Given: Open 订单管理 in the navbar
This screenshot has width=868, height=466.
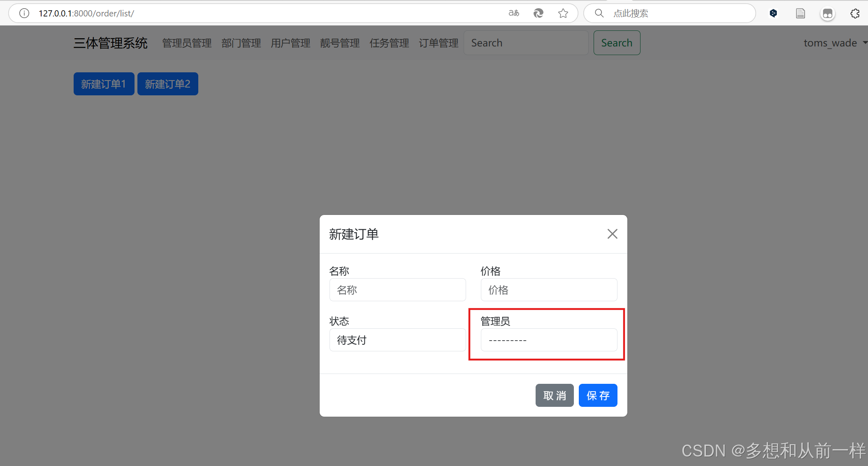Looking at the screenshot, I should coord(439,43).
